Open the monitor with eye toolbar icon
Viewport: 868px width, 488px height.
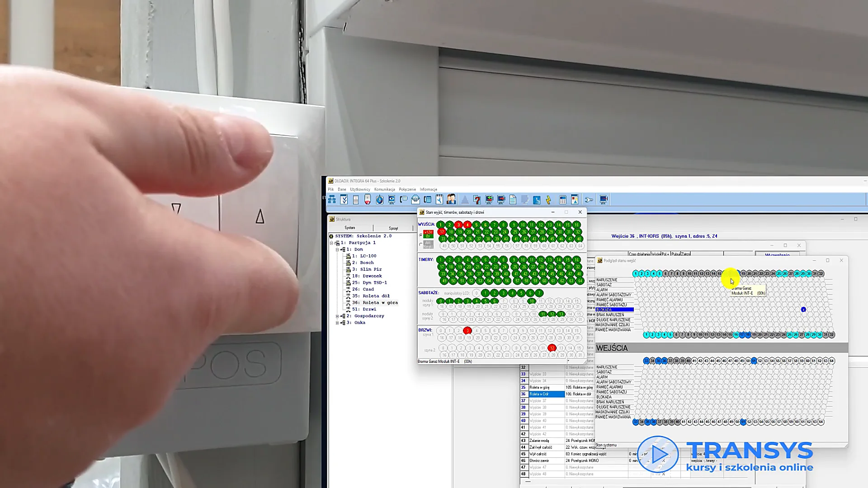(x=392, y=200)
